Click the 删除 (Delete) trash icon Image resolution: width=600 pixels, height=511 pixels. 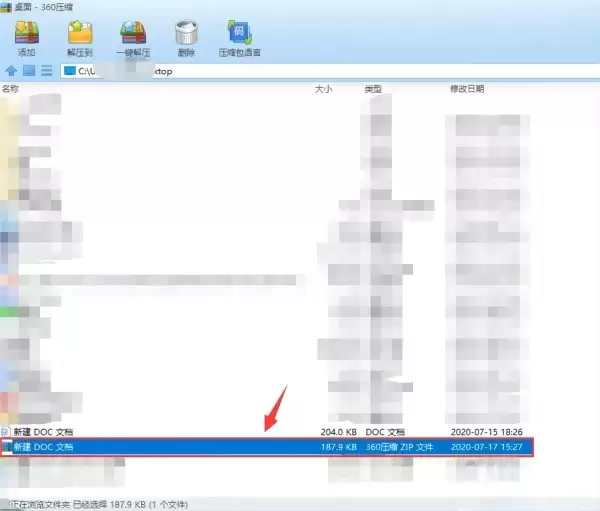186,39
